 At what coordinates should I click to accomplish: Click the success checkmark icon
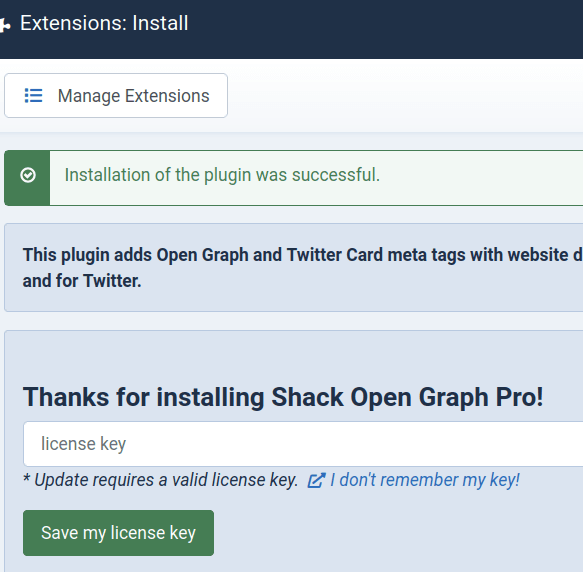click(28, 175)
